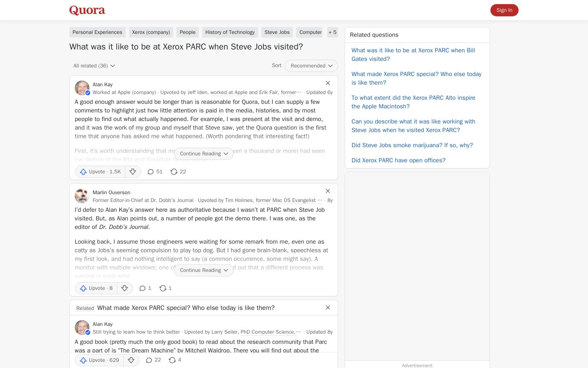Show the + 5 more topics

pyautogui.click(x=332, y=32)
